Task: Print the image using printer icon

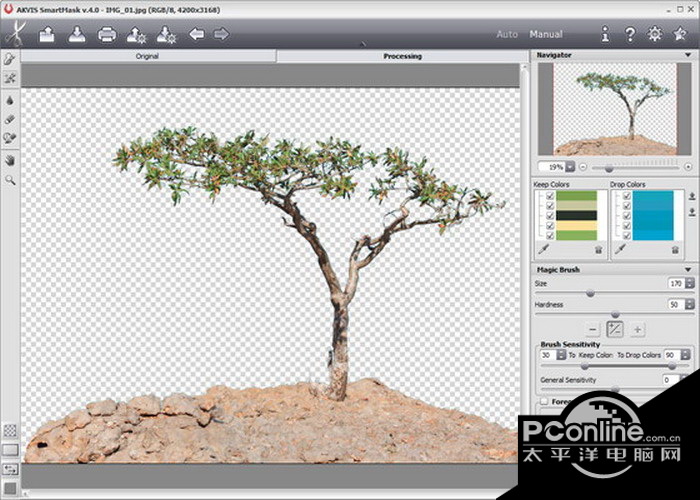Action: pyautogui.click(x=107, y=35)
